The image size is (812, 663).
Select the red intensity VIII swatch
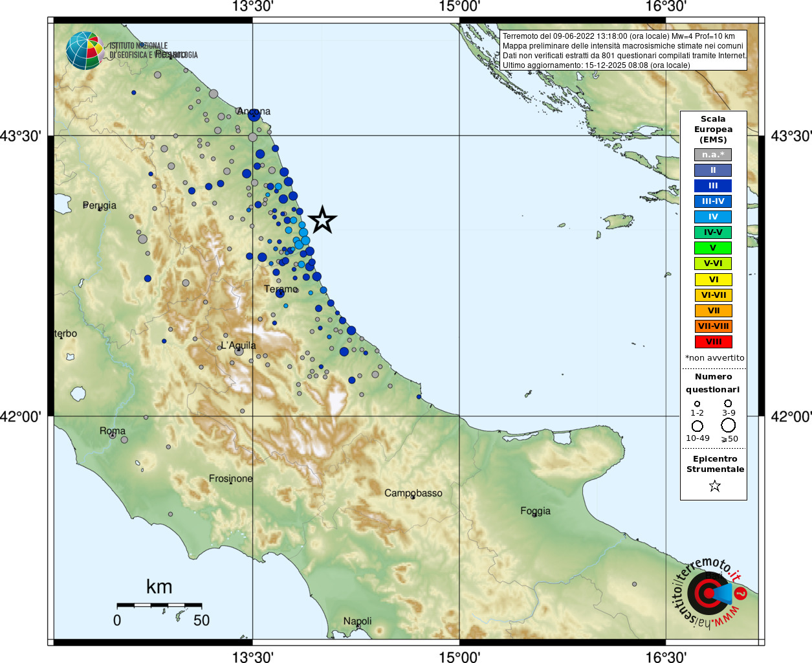pos(713,342)
